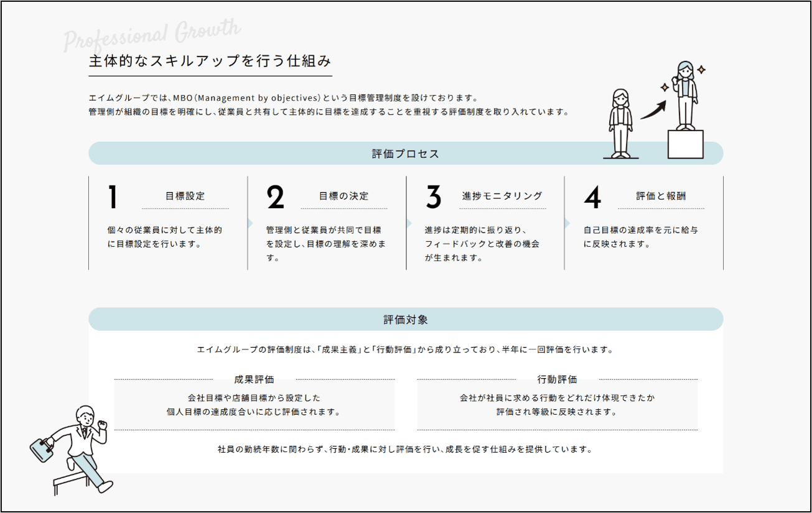
Task: Click the line starting 管理側が組織の目標を明確にし
Action: (x=329, y=113)
